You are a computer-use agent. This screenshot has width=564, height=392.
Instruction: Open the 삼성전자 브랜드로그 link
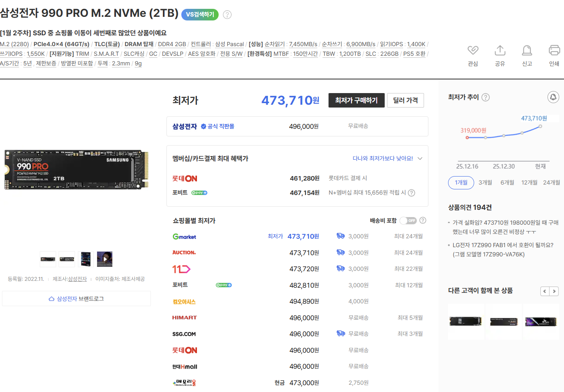pos(76,299)
